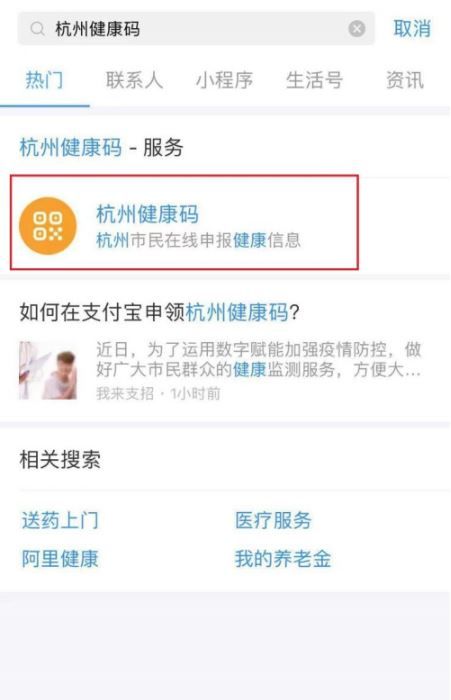Search related term 医疗服务
The width and height of the screenshot is (451, 700).
coord(273,520)
